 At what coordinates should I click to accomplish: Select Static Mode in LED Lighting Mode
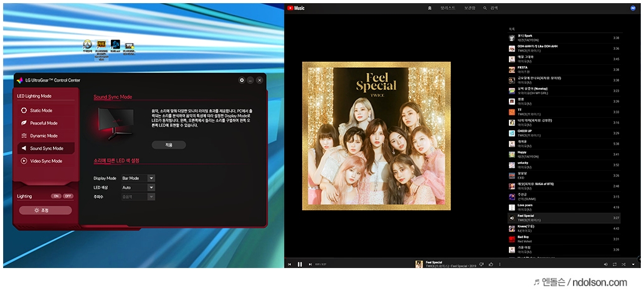click(45, 110)
